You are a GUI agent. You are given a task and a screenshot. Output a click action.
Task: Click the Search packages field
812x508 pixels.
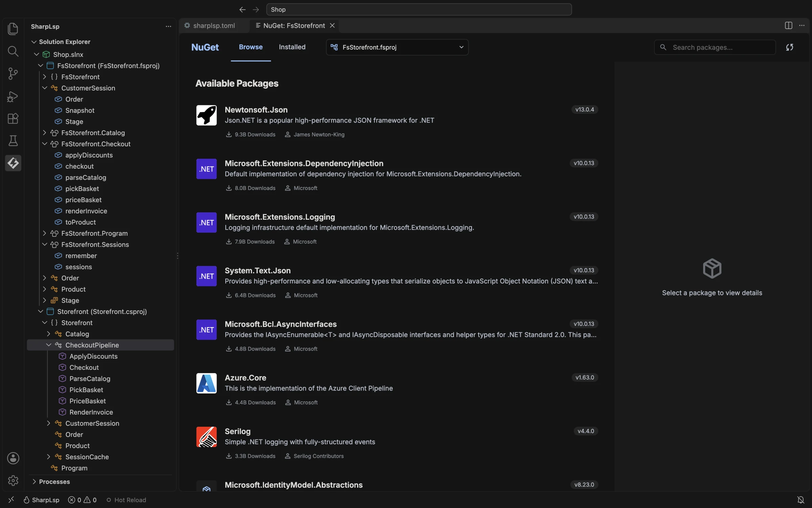715,47
